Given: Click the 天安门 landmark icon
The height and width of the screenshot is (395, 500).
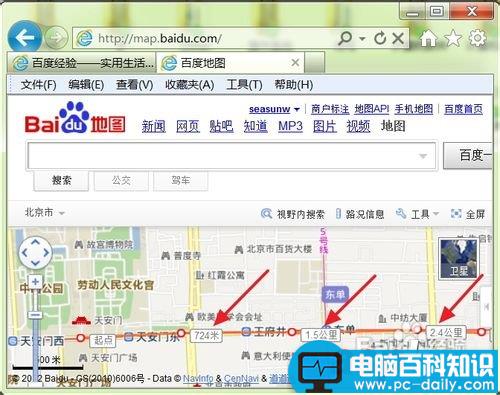Looking at the screenshot, I should point(81,320).
